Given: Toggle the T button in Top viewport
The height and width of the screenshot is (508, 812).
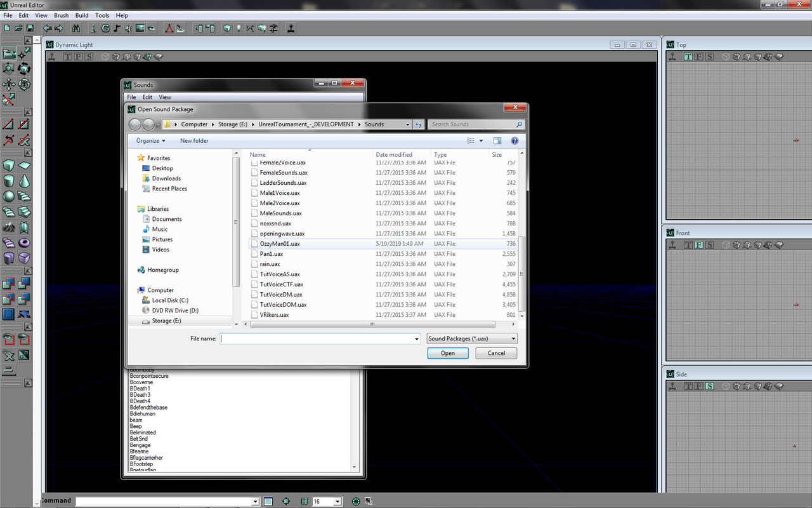Looking at the screenshot, I should [x=688, y=57].
